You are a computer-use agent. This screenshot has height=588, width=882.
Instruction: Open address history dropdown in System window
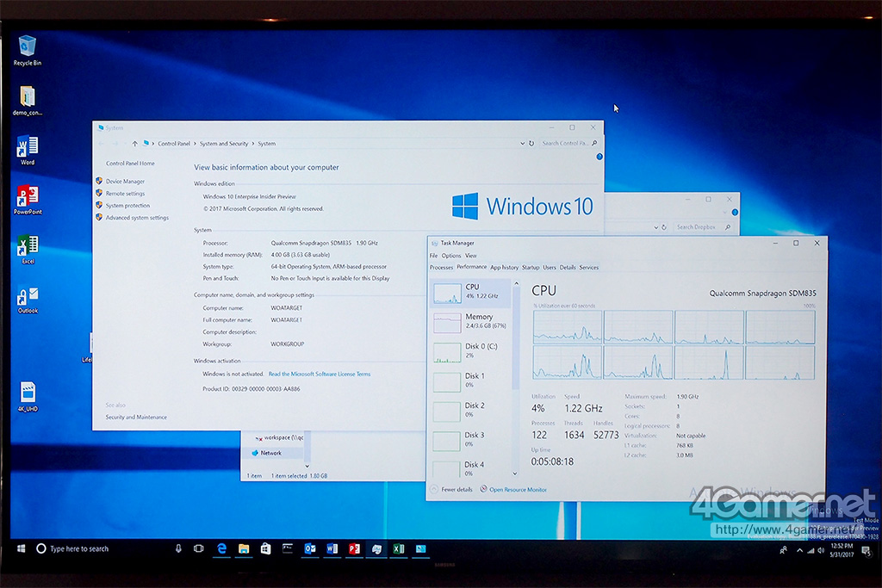[x=522, y=144]
